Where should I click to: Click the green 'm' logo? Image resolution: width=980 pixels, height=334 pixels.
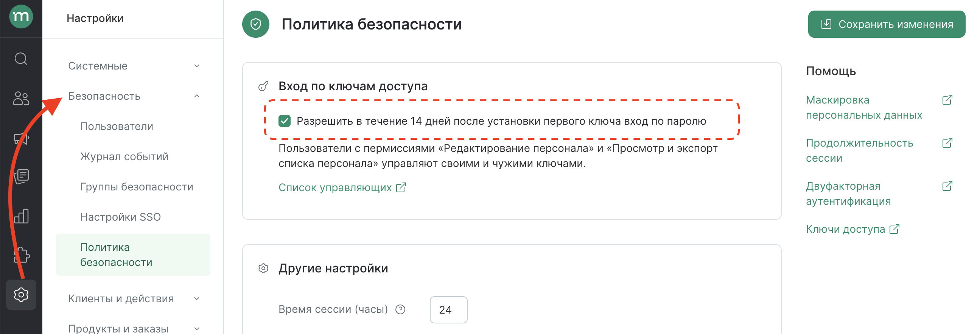pos(21,17)
